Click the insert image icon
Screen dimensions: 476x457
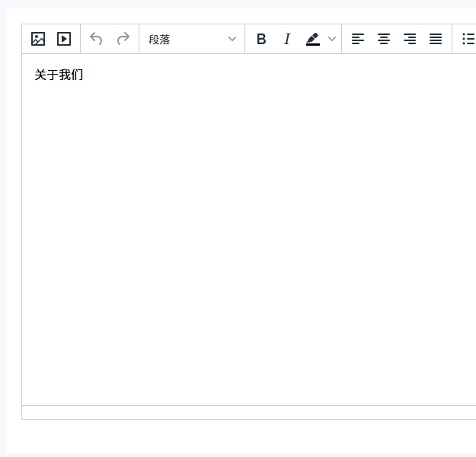[x=38, y=39]
